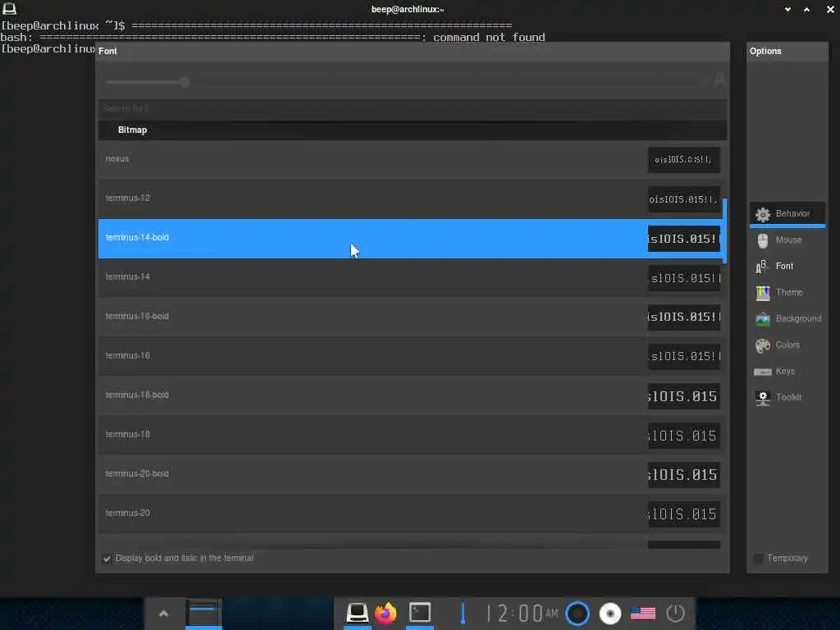Open the Keys options section
The image size is (840, 630).
[787, 372]
